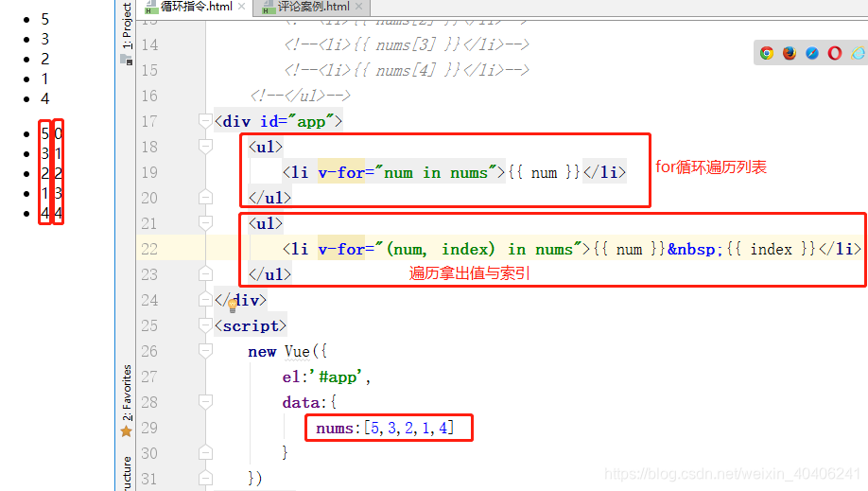Switch to 循环指令.html tab
This screenshot has width=868, height=491.
(x=196, y=7)
